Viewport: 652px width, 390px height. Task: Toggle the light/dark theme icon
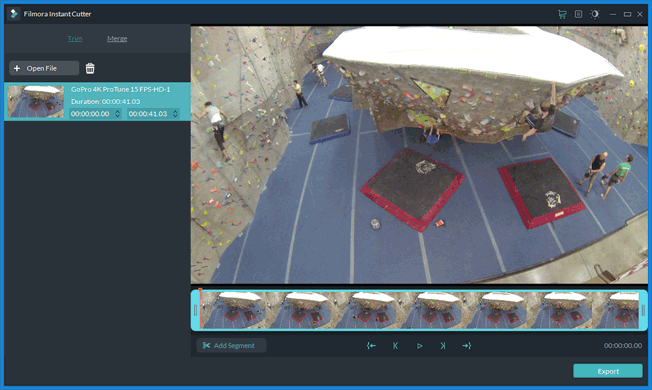pyautogui.click(x=595, y=14)
